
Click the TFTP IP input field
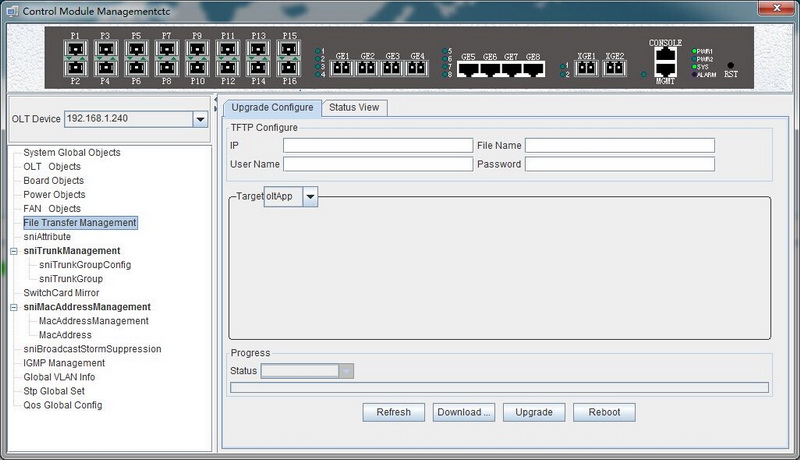click(x=377, y=145)
